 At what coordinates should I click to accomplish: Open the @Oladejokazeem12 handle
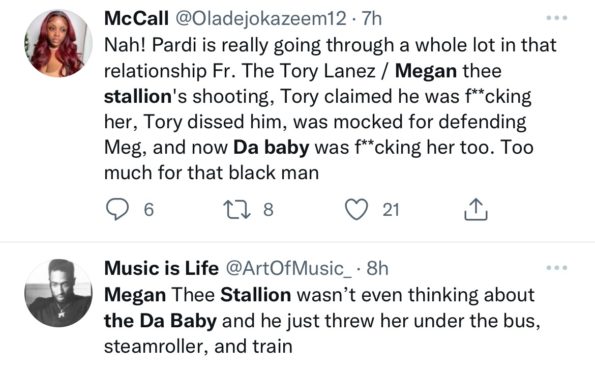coord(260,18)
